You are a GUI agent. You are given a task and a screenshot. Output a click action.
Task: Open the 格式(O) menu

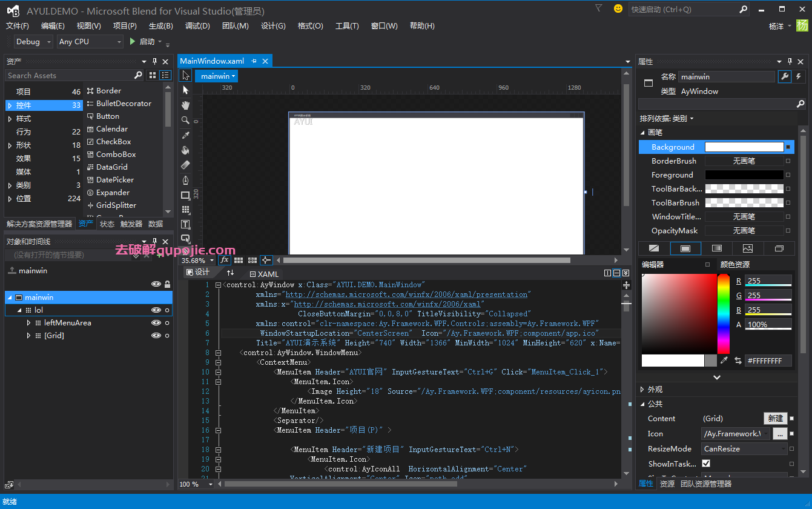tap(311, 26)
